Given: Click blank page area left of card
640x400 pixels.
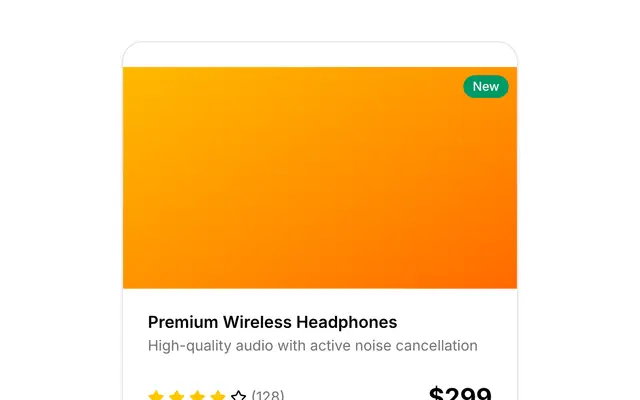Looking at the screenshot, I should click(61, 204).
